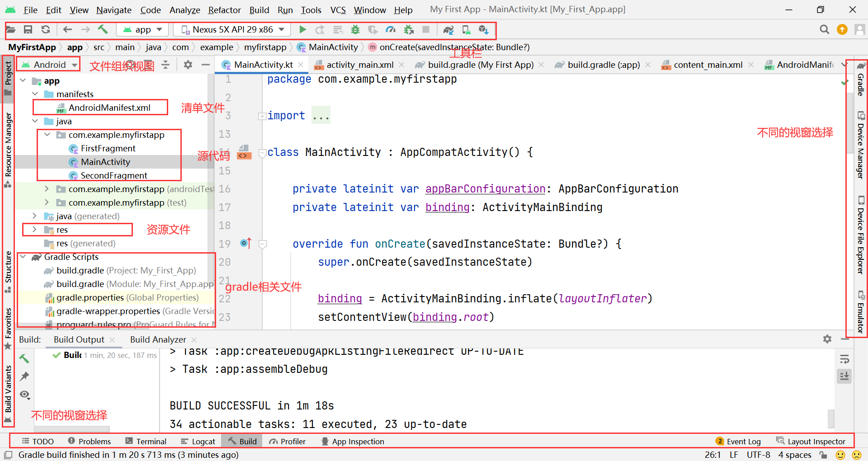The width and height of the screenshot is (868, 461).
Task: Click the Save All toolbar icon
Action: click(x=28, y=30)
